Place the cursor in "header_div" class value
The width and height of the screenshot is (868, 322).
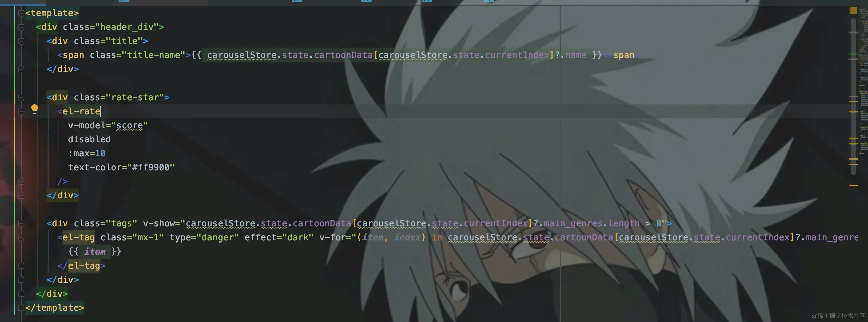tap(129, 27)
